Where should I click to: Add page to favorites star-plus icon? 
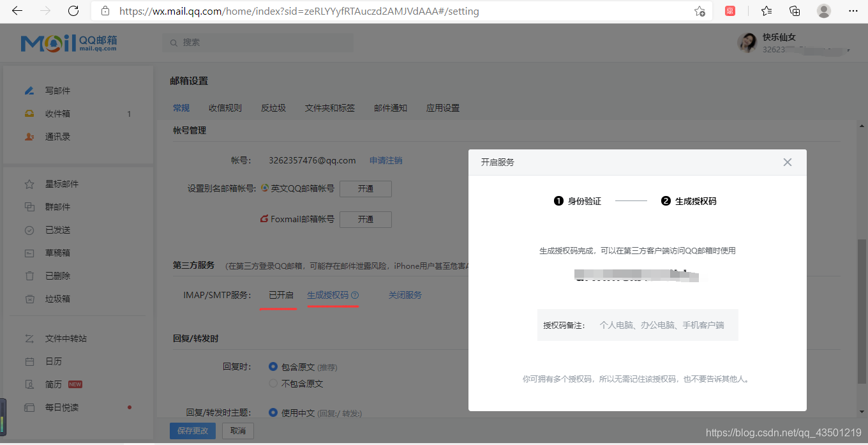click(x=700, y=11)
